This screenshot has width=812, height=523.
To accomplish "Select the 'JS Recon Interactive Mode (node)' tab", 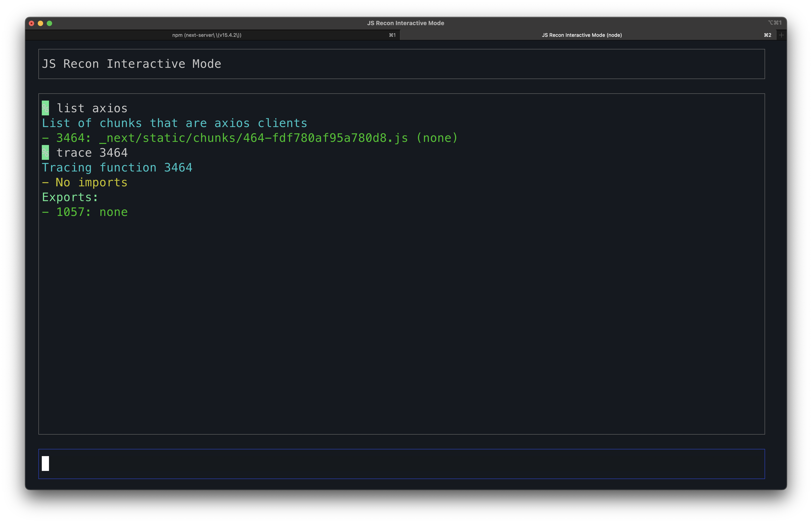I will 582,35.
